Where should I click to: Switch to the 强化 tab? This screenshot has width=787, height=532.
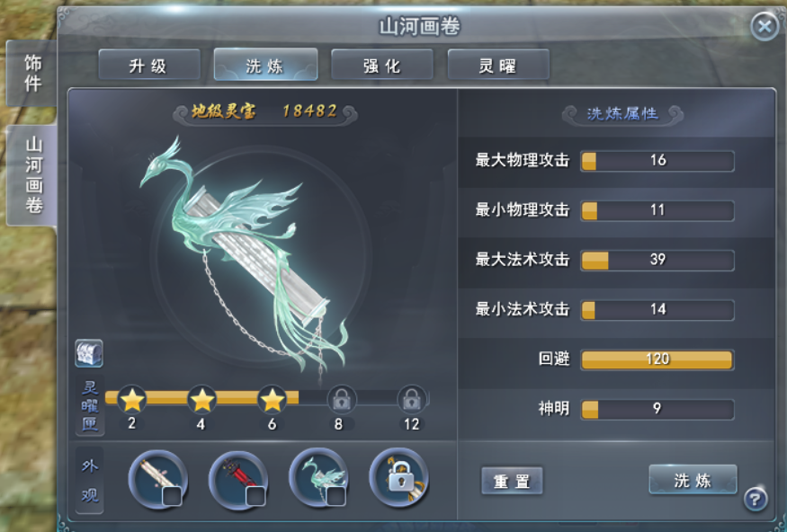coord(382,65)
